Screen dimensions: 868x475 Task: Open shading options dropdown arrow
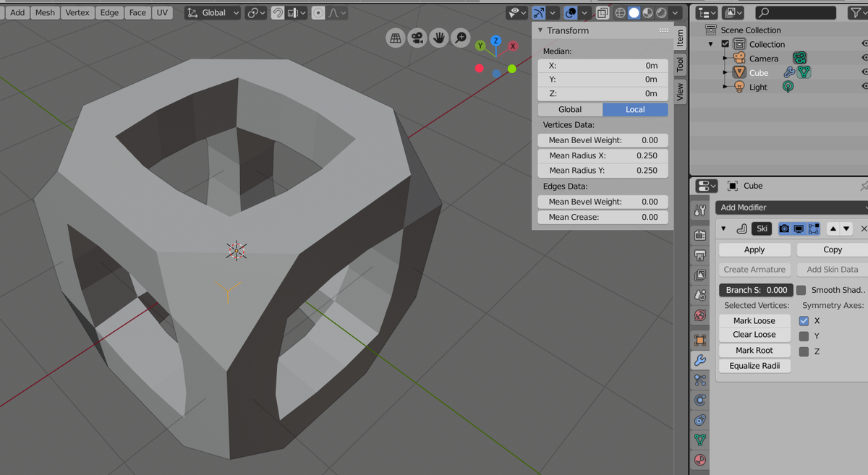point(676,13)
